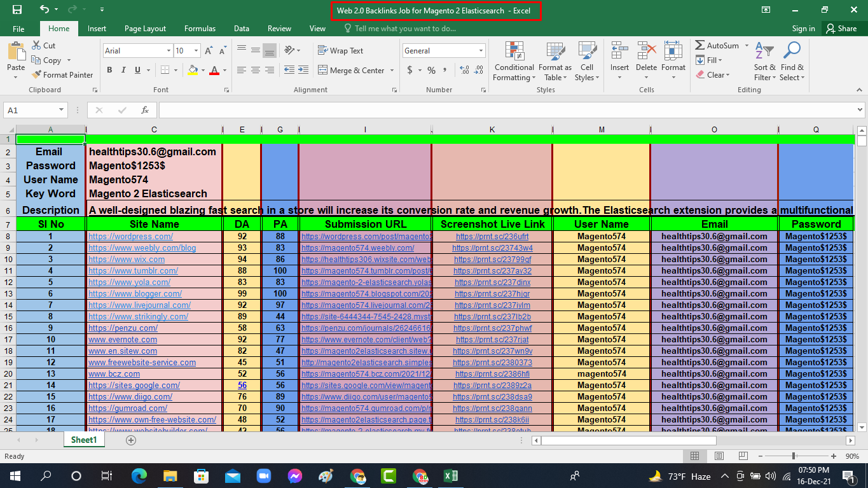Toggle Wrap Text on selected cells
The height and width of the screenshot is (488, 868).
tap(340, 51)
